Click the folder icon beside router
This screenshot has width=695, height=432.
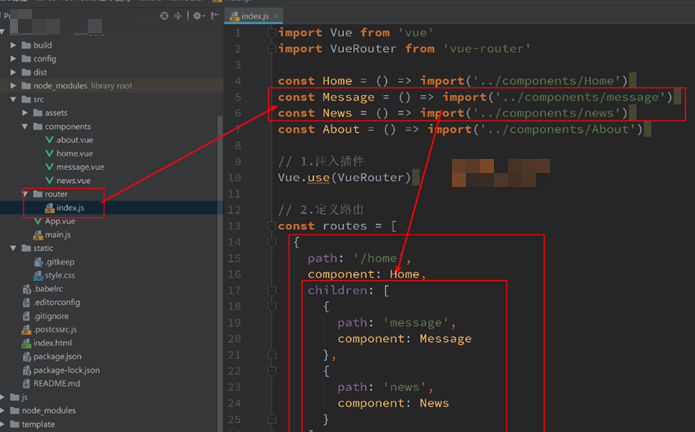coord(38,194)
